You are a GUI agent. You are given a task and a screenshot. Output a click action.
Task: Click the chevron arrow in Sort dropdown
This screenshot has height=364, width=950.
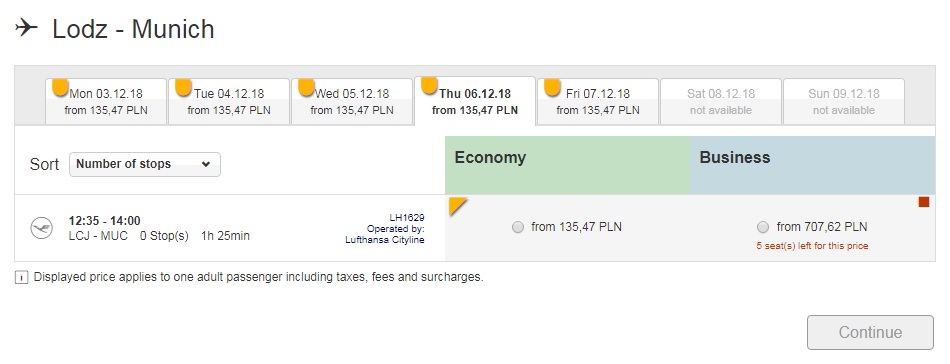coord(205,164)
